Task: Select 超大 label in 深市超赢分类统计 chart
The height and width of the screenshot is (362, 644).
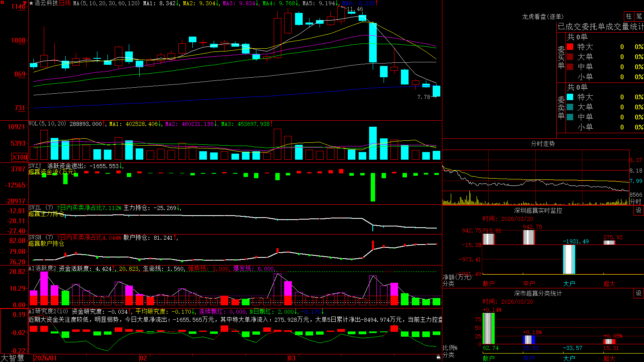Action: pyautogui.click(x=609, y=358)
